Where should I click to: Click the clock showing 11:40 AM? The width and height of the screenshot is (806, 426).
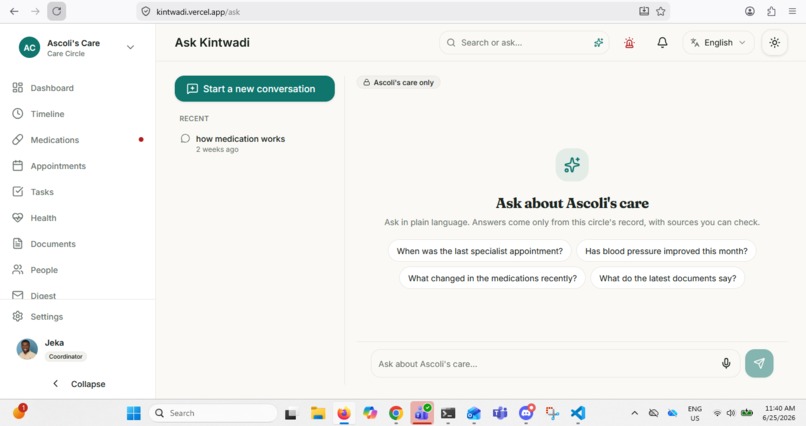[779, 408]
